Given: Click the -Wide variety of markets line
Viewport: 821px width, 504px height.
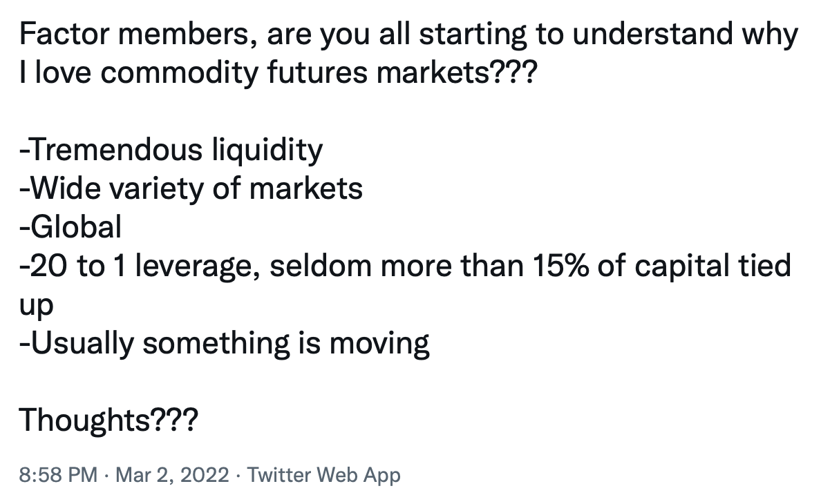Looking at the screenshot, I should pyautogui.click(x=191, y=188).
